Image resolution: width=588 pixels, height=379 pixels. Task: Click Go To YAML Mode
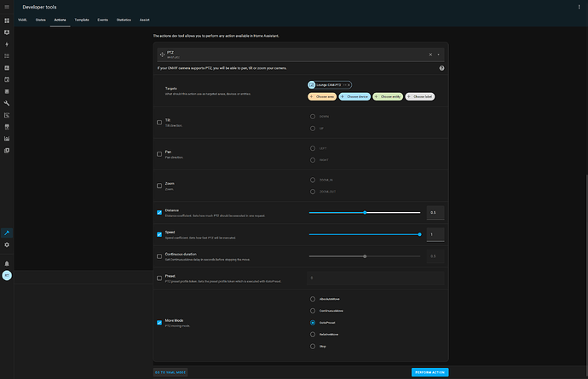click(170, 372)
